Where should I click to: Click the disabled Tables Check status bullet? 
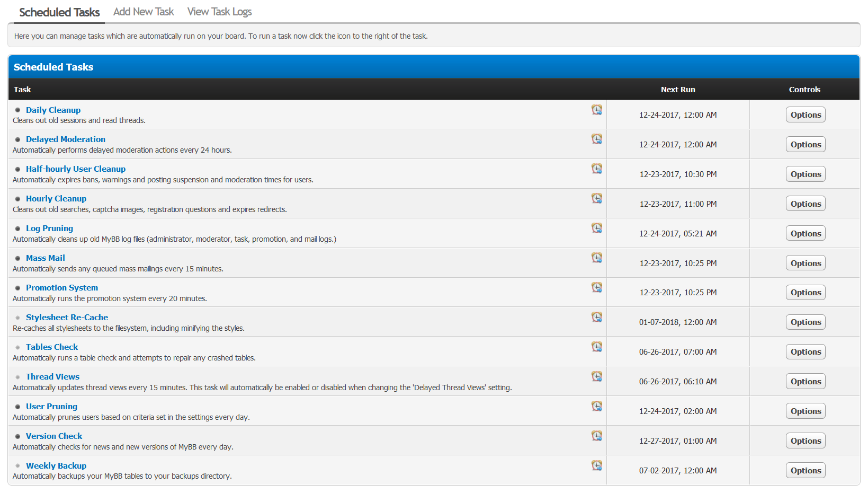click(17, 347)
